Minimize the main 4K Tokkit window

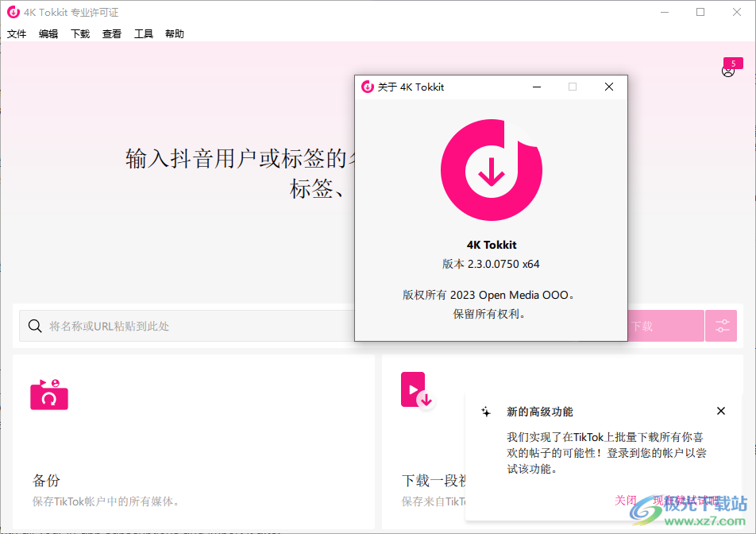click(x=665, y=12)
